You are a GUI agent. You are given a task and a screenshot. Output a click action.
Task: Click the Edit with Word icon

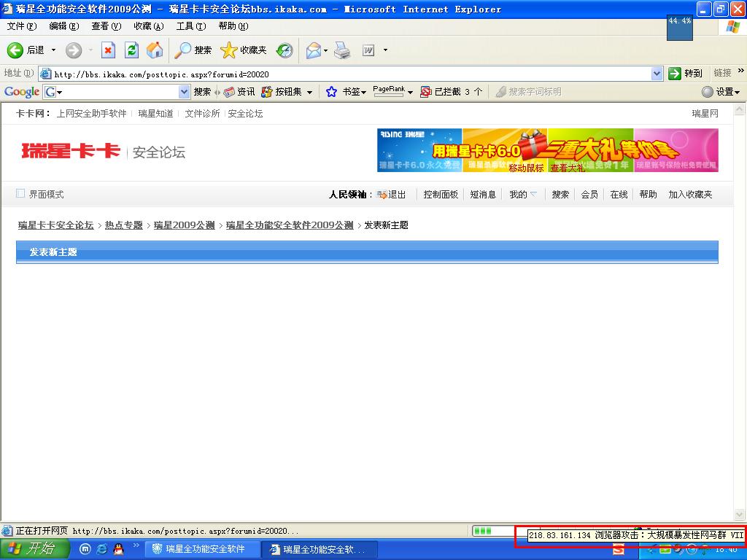368,50
